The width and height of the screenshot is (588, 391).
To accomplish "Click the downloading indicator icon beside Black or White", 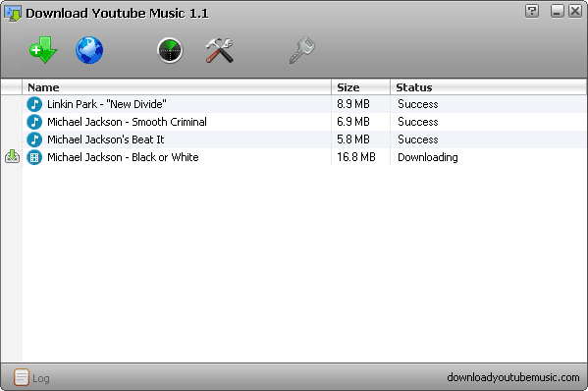I will click(x=12, y=156).
